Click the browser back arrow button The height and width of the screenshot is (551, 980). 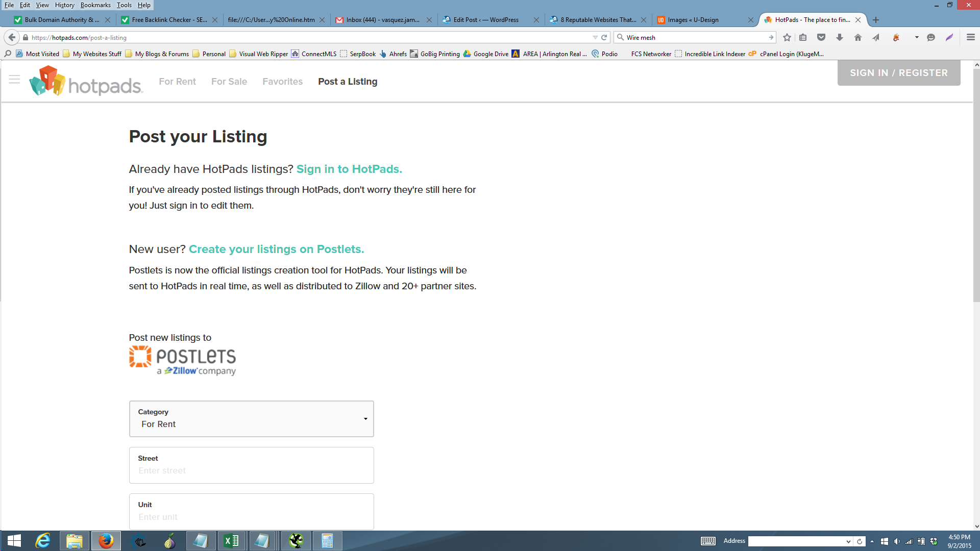[x=12, y=37]
